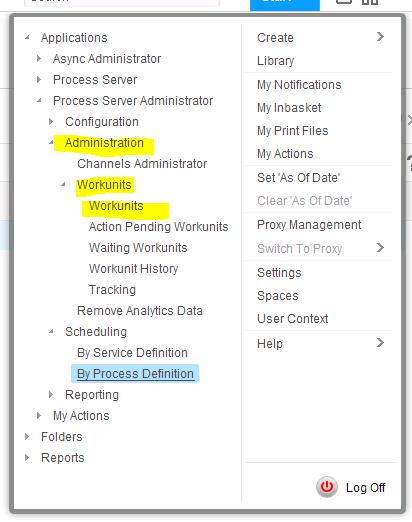This screenshot has height=522, width=412.
Task: Open Workunit History item
Action: click(x=133, y=269)
